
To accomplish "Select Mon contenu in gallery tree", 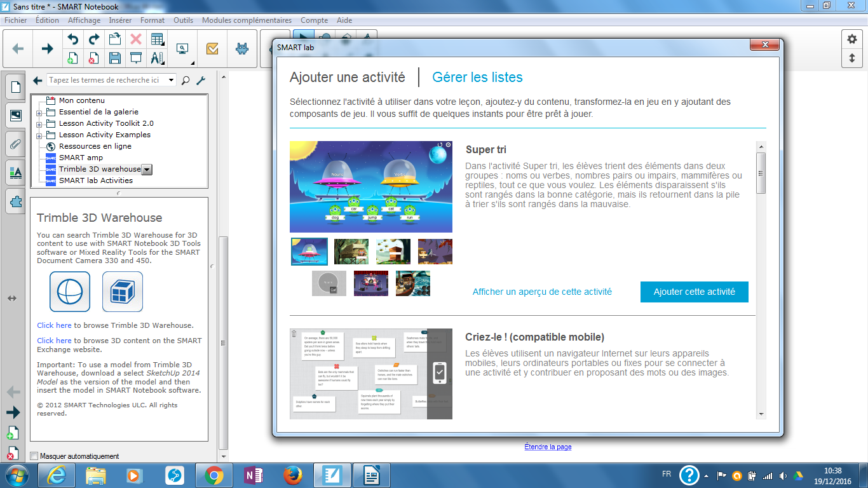I will (82, 100).
